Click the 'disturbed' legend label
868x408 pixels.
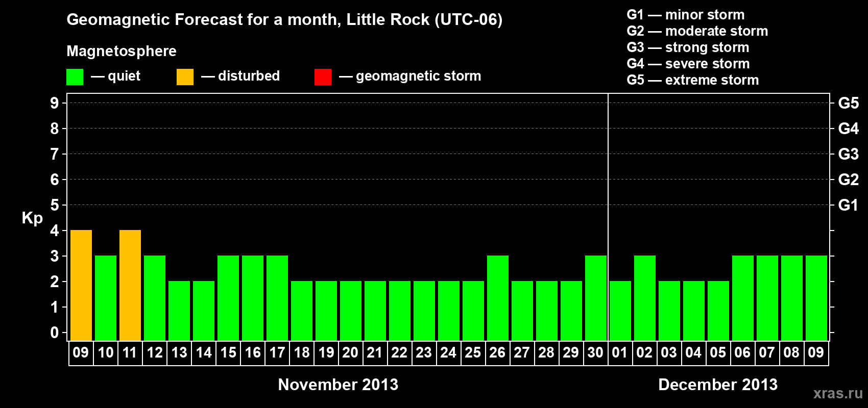(249, 76)
